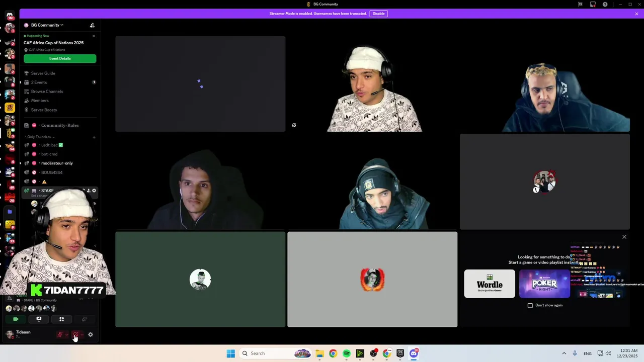Open microphone input options chevron
Image resolution: width=644 pixels, height=362 pixels.
(x=66, y=335)
